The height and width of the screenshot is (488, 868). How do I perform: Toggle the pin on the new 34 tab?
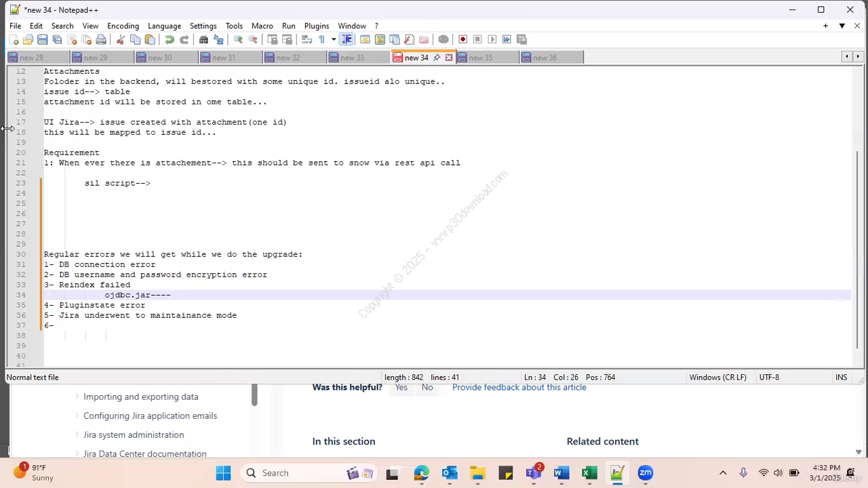[437, 58]
